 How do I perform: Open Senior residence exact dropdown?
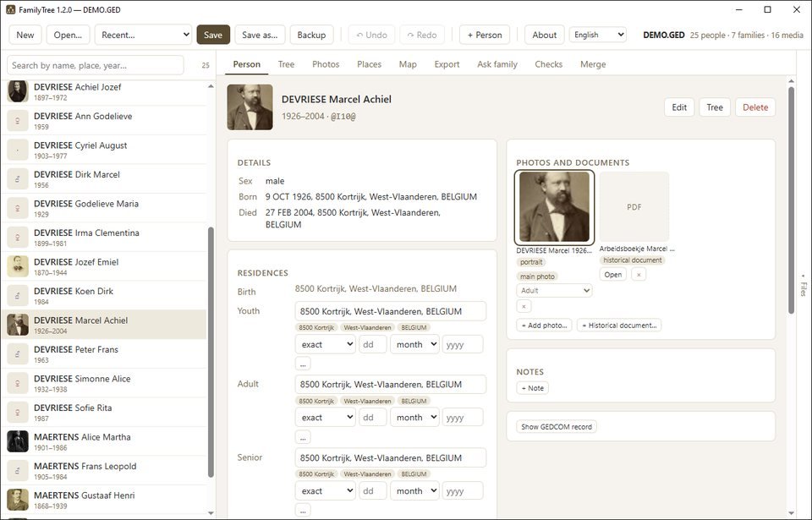coord(325,491)
